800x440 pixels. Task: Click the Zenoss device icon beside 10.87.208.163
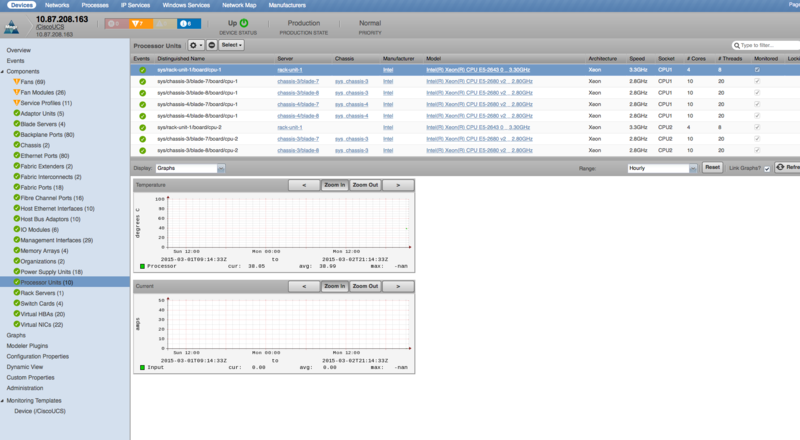[x=11, y=27]
